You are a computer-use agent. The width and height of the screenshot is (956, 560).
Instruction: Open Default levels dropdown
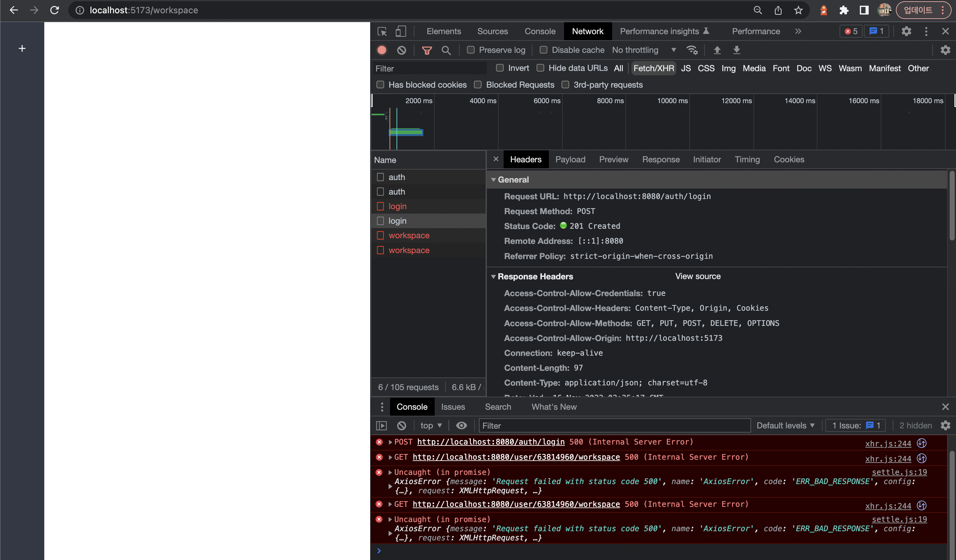click(785, 426)
